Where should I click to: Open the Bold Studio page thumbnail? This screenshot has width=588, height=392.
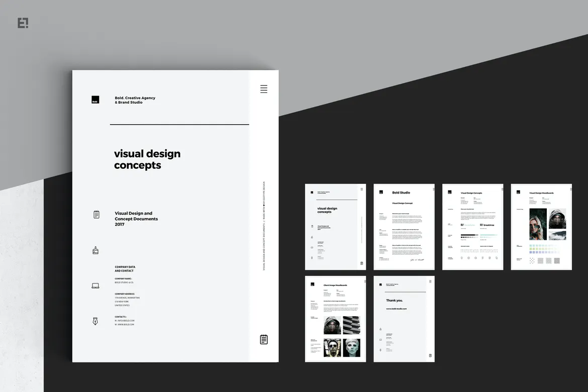pyautogui.click(x=404, y=226)
